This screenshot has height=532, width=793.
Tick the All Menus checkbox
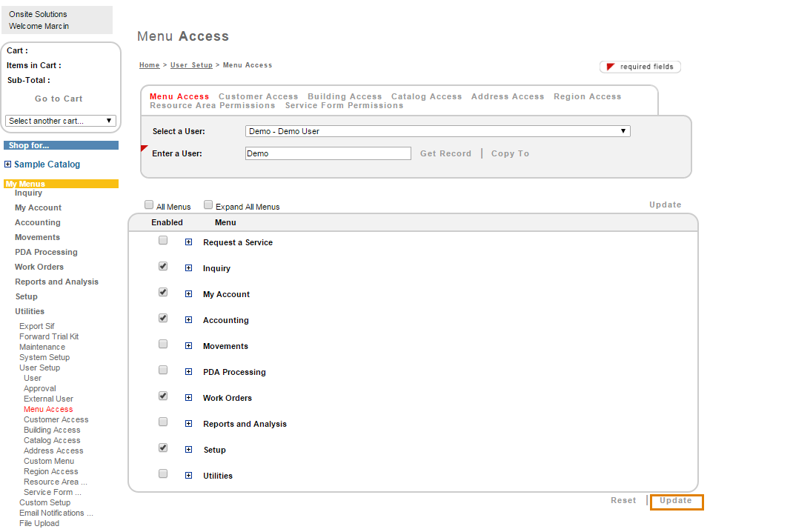(149, 205)
